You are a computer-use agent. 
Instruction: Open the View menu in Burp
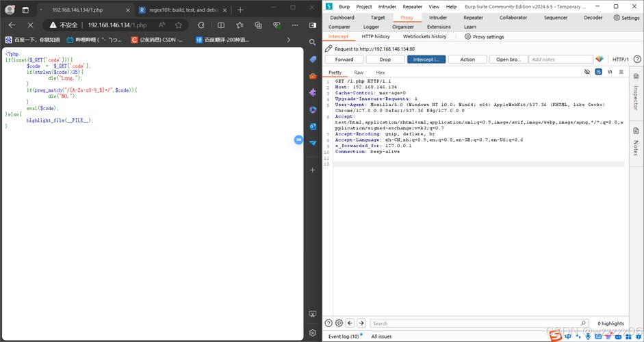coord(434,7)
